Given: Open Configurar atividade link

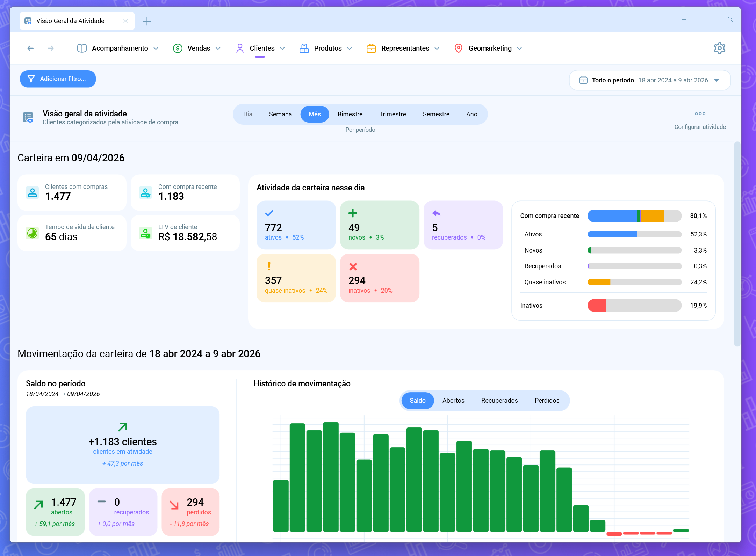Looking at the screenshot, I should pos(700,127).
